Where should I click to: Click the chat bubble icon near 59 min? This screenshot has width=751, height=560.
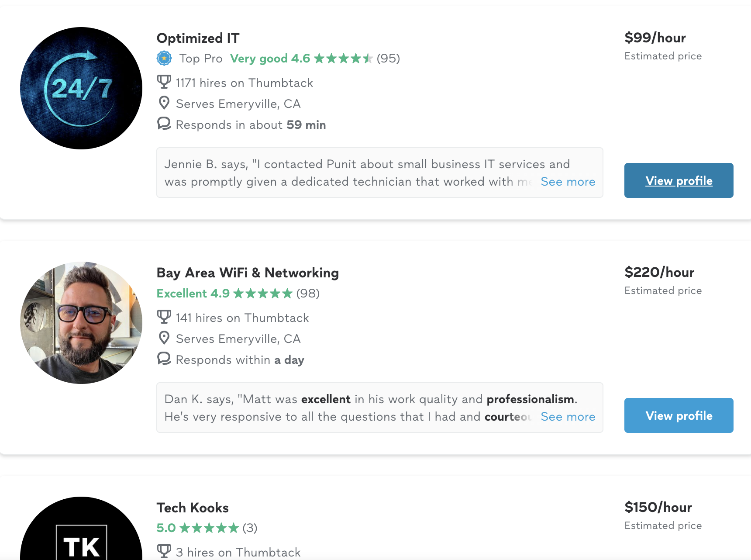pyautogui.click(x=164, y=124)
